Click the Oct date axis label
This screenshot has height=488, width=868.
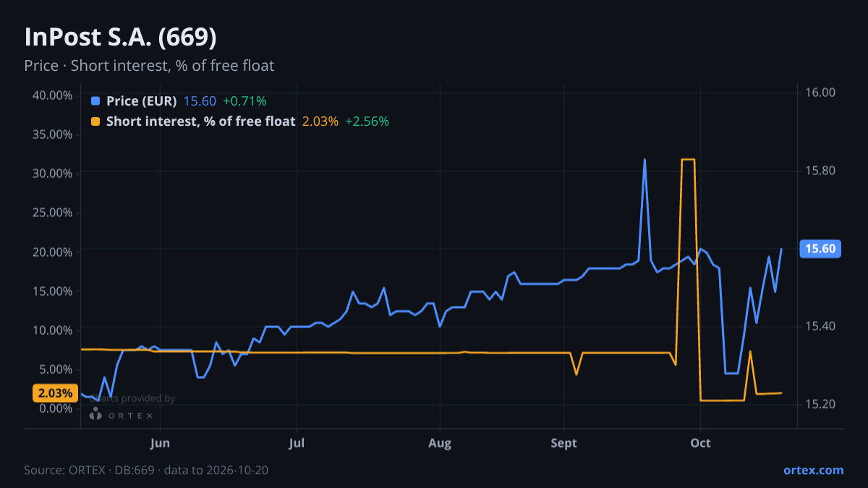click(700, 443)
